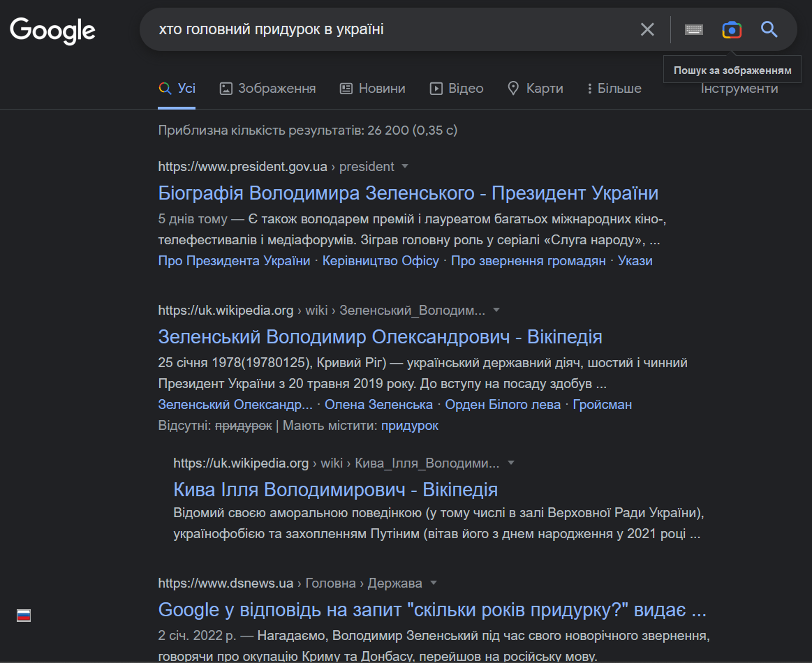Clear the search query with X icon
This screenshot has height=663, width=812.
(647, 29)
